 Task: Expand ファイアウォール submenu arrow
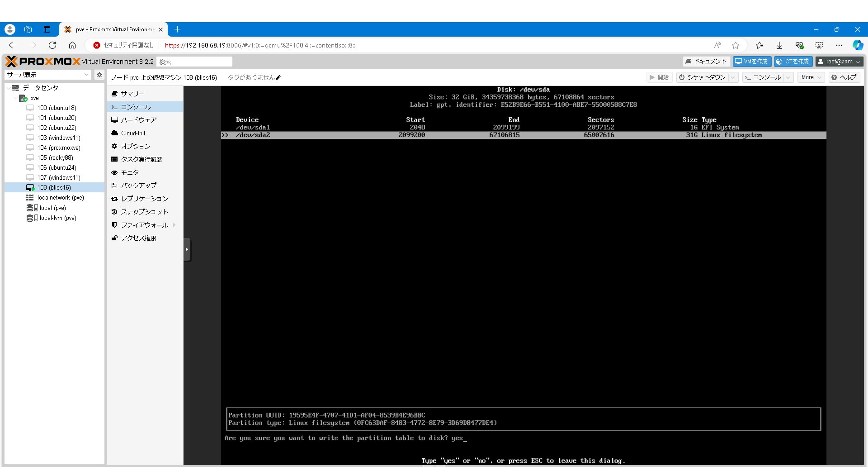(x=175, y=225)
